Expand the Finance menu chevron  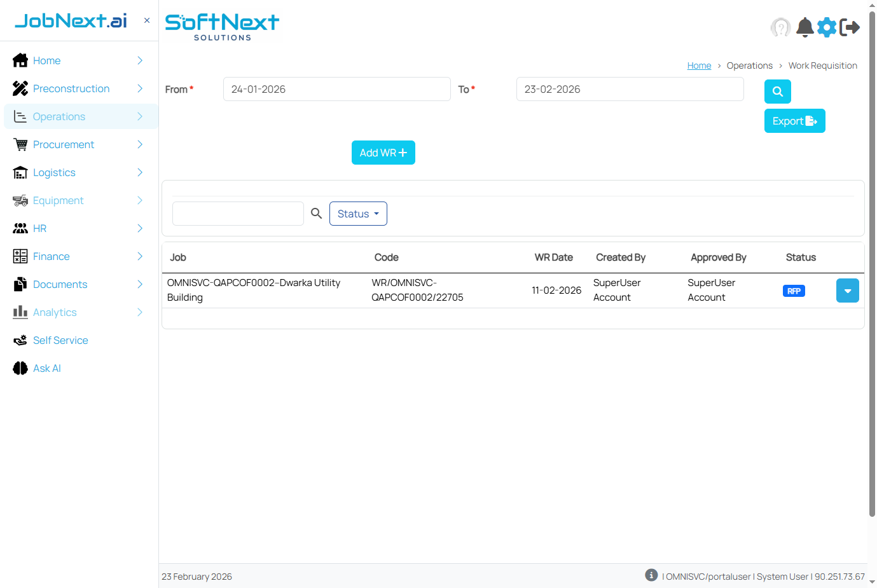click(x=140, y=256)
